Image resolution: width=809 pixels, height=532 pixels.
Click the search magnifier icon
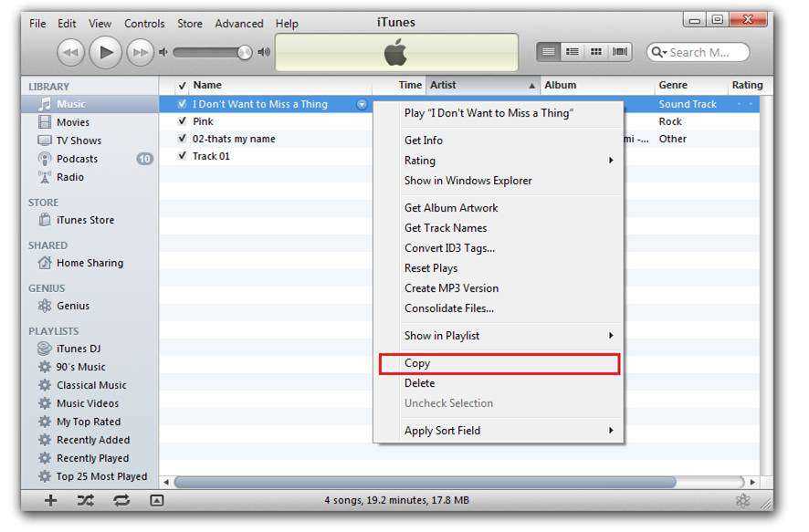tap(659, 52)
